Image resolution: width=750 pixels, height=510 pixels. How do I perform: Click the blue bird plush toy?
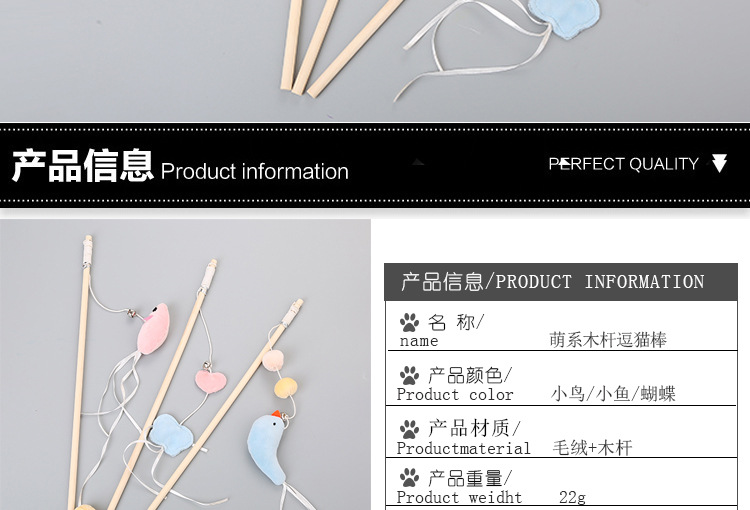[267, 447]
